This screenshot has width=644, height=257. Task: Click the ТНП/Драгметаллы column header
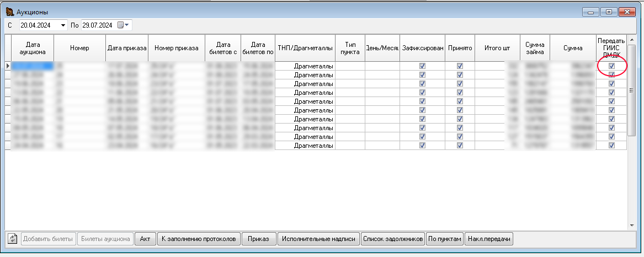point(305,48)
